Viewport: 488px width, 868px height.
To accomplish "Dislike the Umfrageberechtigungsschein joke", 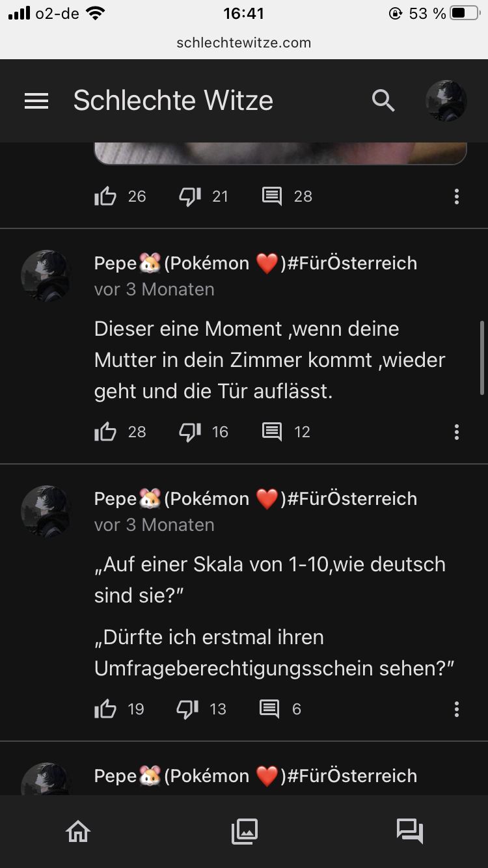I will 187,709.
